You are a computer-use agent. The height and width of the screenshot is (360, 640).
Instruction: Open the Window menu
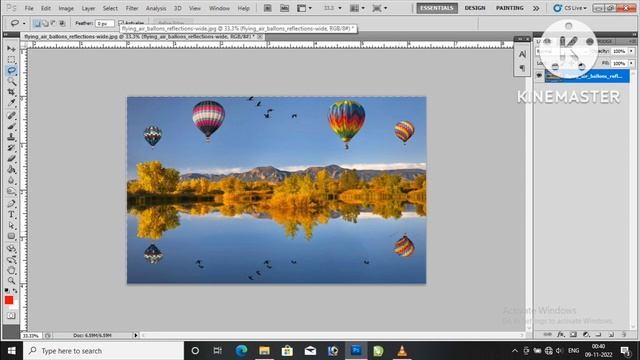219,8
